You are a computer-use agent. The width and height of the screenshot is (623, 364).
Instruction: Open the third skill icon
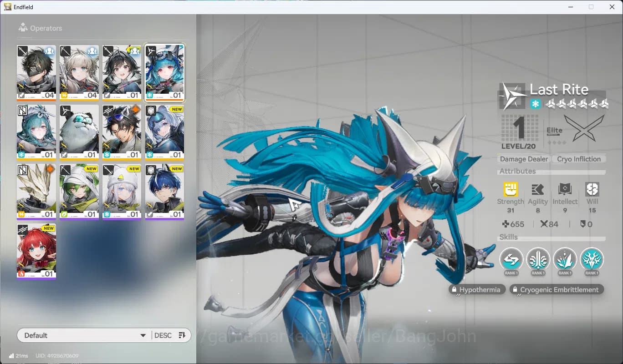(x=565, y=259)
